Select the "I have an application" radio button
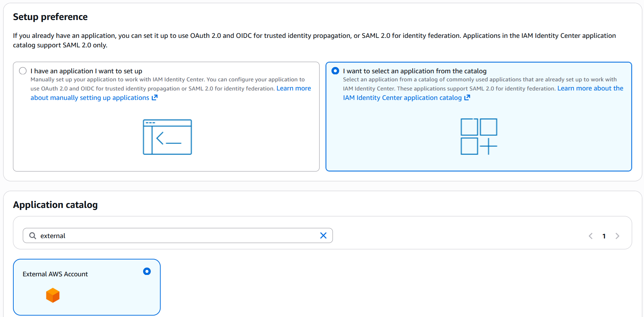 point(23,71)
